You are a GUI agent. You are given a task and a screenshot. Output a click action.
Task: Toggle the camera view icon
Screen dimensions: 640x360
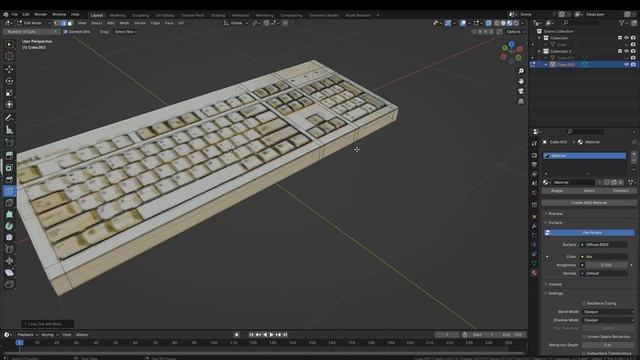tap(521, 91)
